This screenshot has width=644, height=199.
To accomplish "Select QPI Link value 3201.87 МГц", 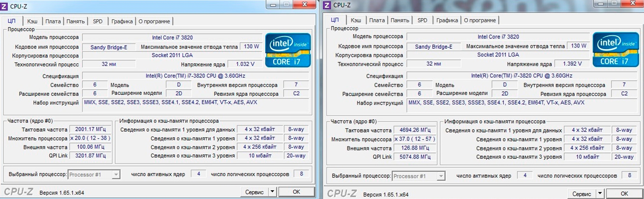I will tap(91, 156).
